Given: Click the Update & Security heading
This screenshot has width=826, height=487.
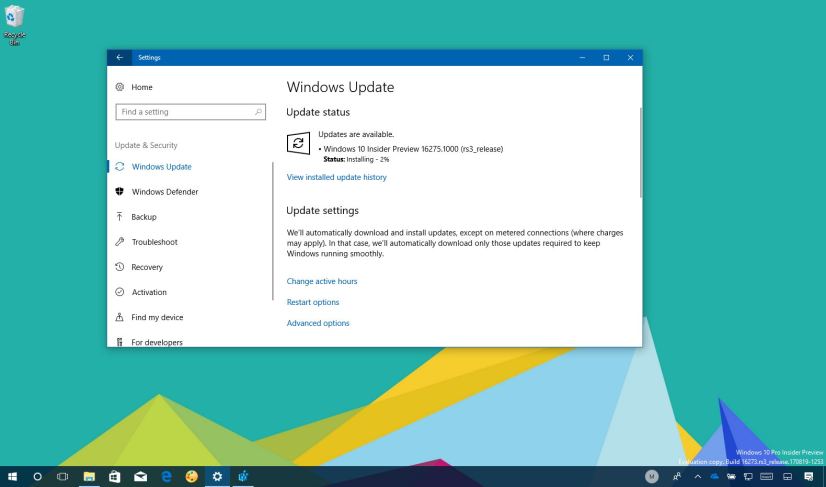Looking at the screenshot, I should pos(146,145).
